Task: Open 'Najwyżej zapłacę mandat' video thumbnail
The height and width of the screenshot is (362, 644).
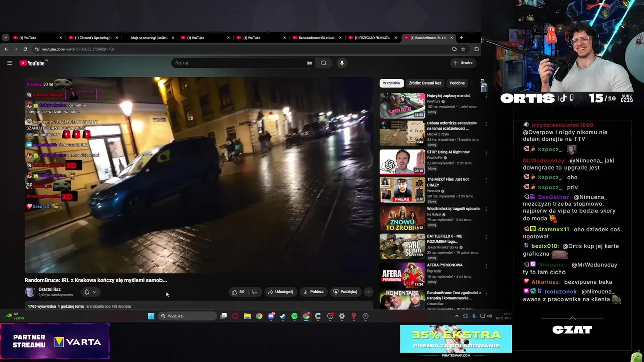Action: point(402,105)
